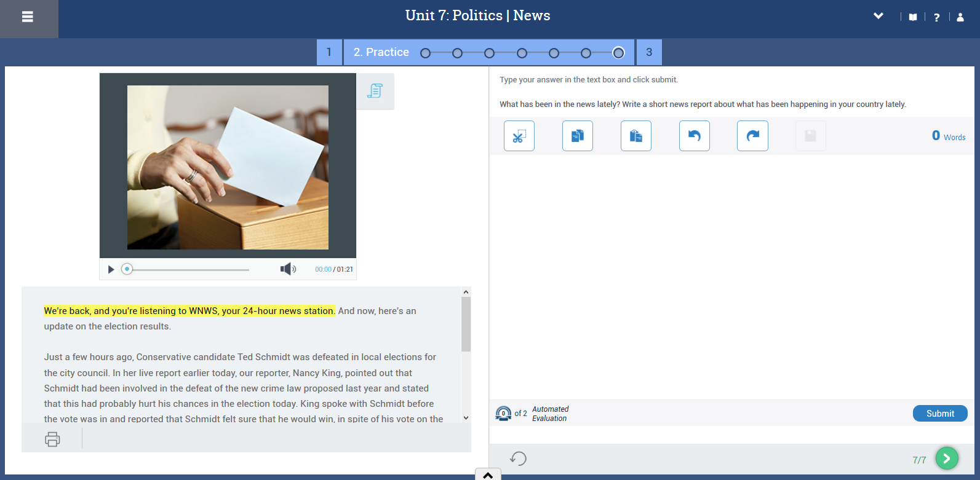
Task: Go to next with green arrow
Action: click(947, 458)
